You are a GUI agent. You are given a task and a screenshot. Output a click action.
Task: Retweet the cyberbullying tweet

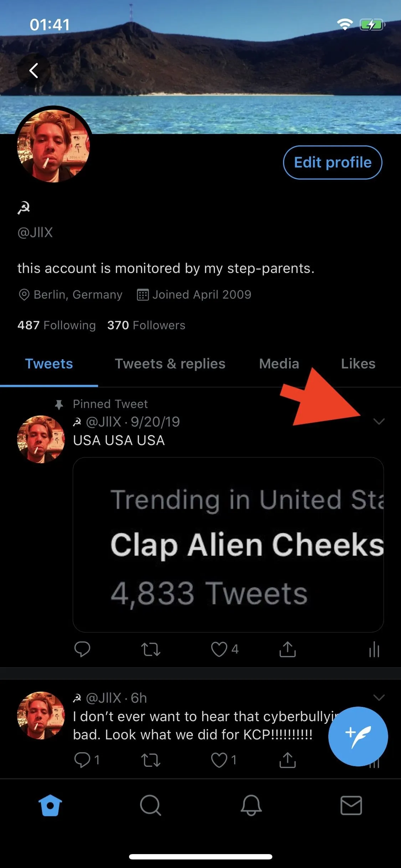pyautogui.click(x=150, y=760)
